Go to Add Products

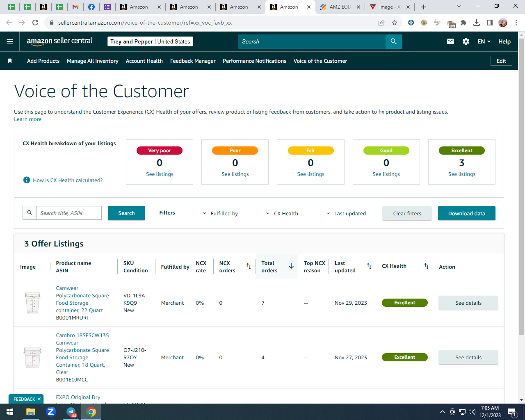coord(43,61)
